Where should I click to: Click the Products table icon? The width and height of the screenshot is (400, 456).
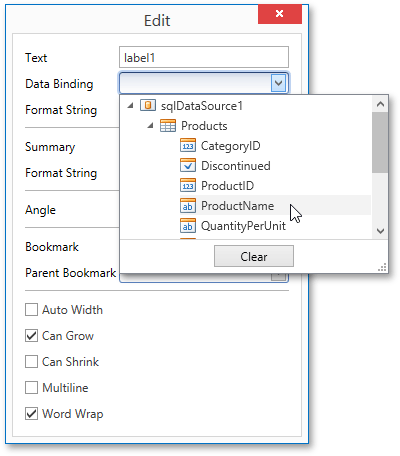[168, 126]
